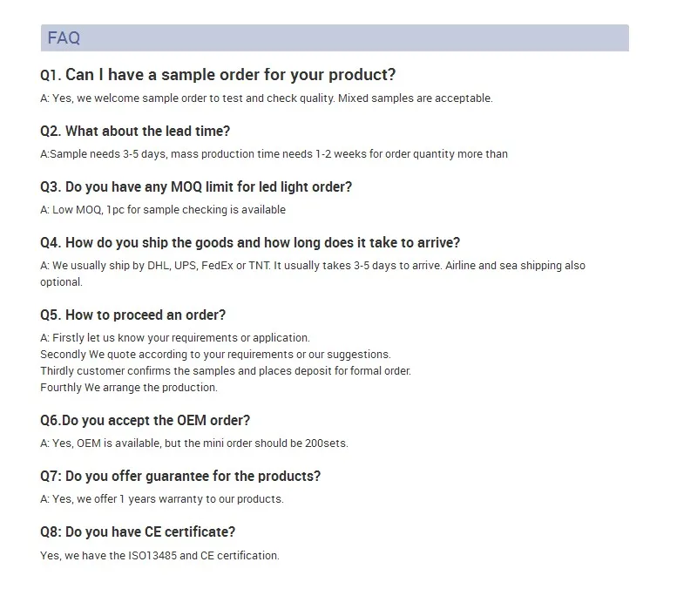Viewport: 677px width, 616px height.
Task: Select the Q4 shipping goods question
Action: pos(250,242)
